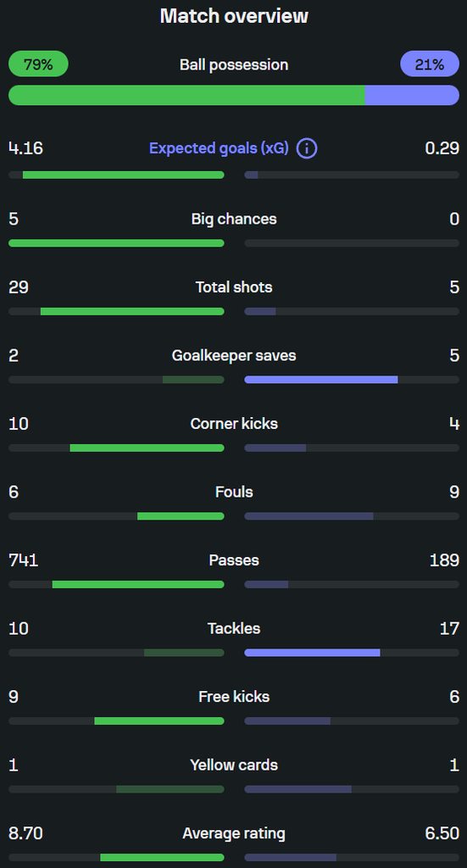This screenshot has width=467, height=868.
Task: Select the Free kicks label
Action: tap(234, 697)
